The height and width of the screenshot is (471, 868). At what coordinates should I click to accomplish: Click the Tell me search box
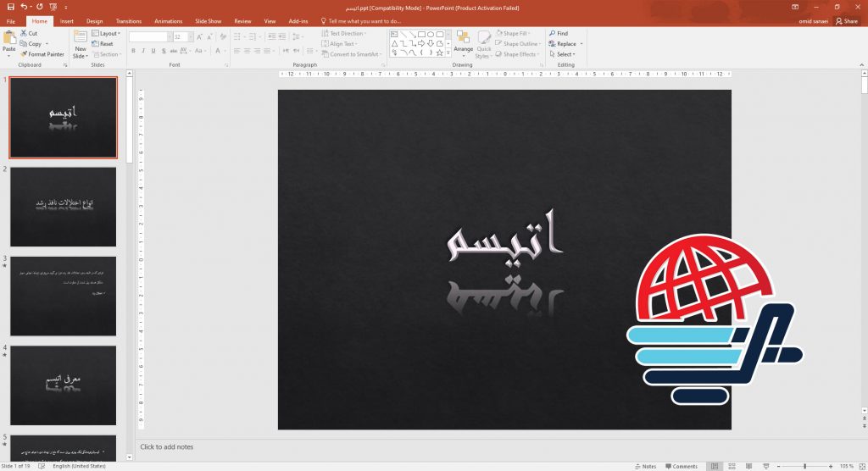[x=361, y=21]
